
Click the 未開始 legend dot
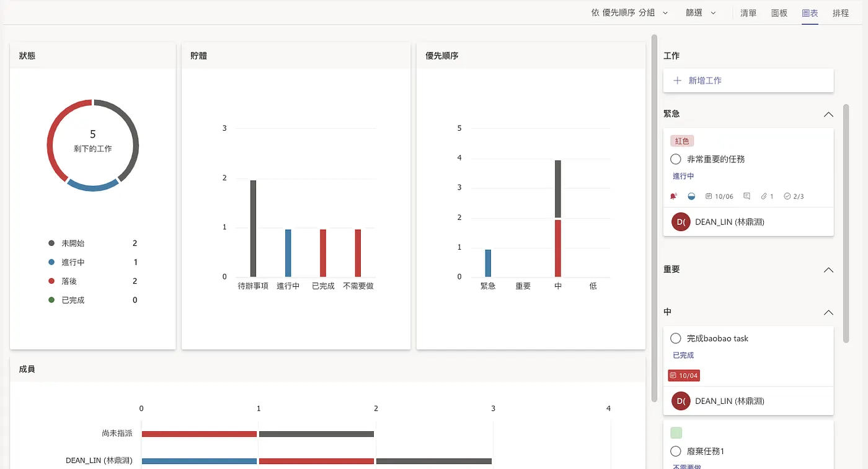click(51, 243)
